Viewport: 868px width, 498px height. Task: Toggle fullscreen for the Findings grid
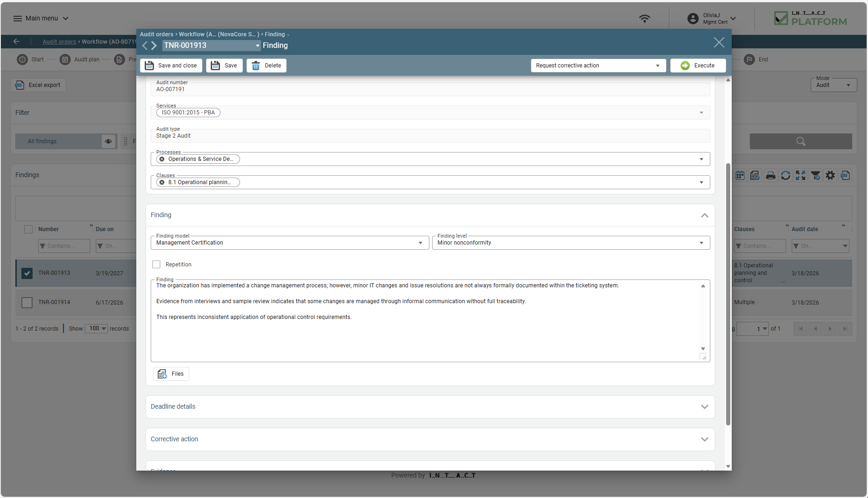pyautogui.click(x=800, y=175)
